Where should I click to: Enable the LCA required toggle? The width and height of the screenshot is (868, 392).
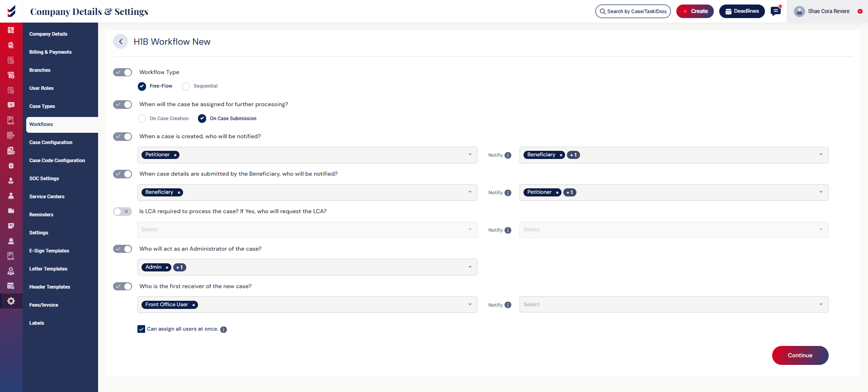pyautogui.click(x=123, y=211)
